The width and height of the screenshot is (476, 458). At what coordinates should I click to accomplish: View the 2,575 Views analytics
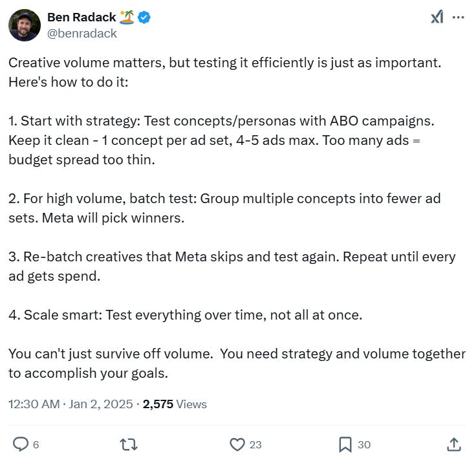tap(175, 404)
